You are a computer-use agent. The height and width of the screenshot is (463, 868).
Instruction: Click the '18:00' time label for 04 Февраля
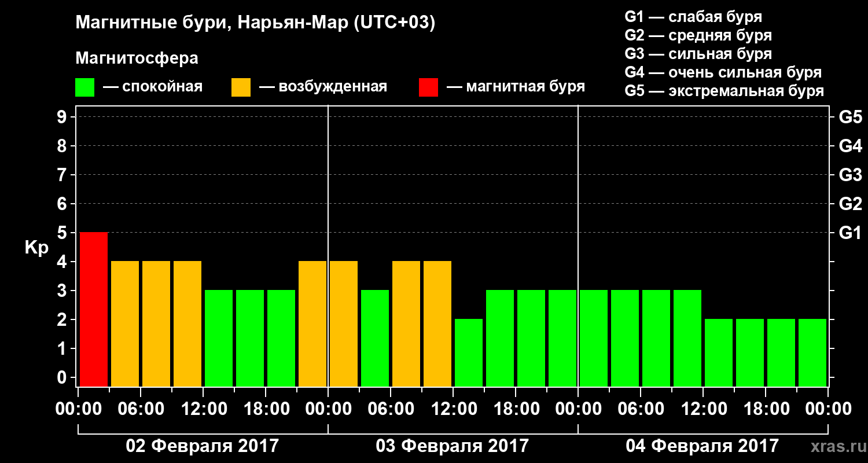[766, 409]
